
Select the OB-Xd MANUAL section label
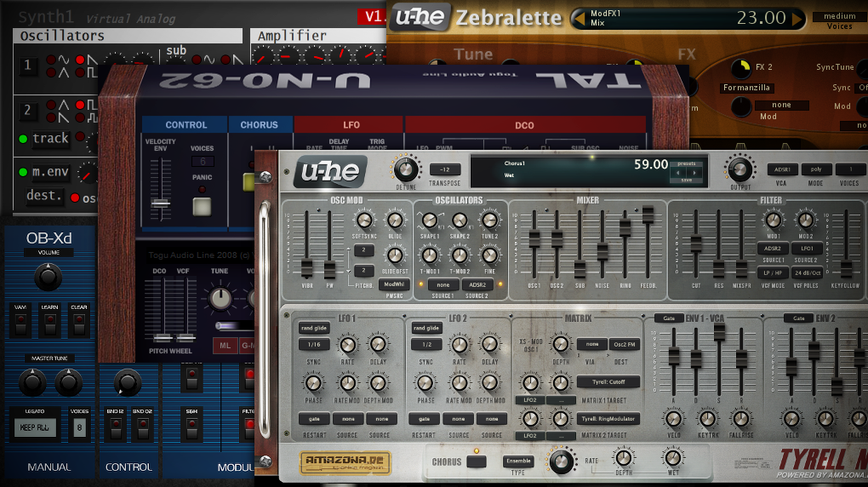(x=49, y=467)
